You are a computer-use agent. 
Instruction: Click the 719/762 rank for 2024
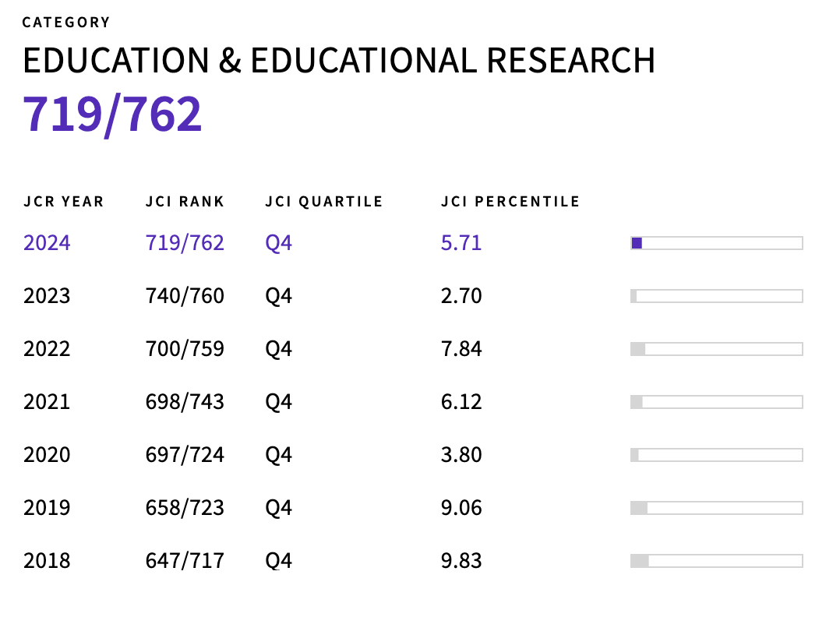pos(185,243)
